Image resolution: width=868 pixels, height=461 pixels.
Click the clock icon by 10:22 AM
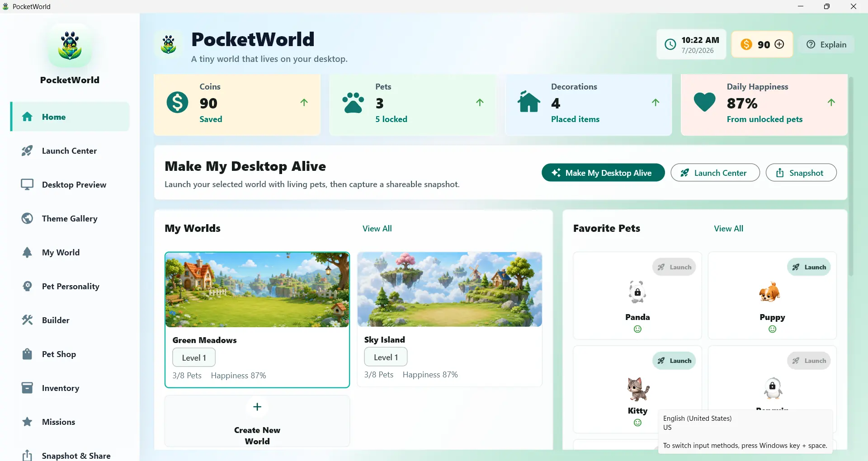coord(670,44)
